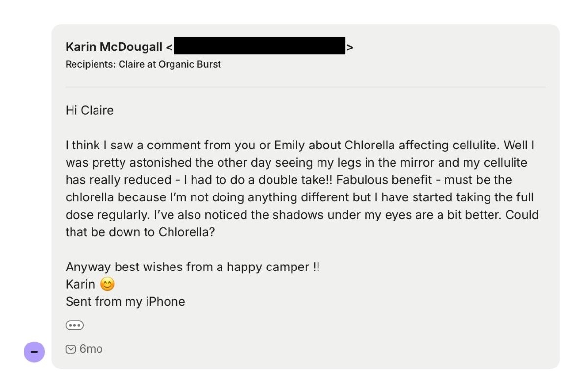Open the recipient Claire at Organic Burst
This screenshot has height=392, width=588.
click(x=170, y=64)
